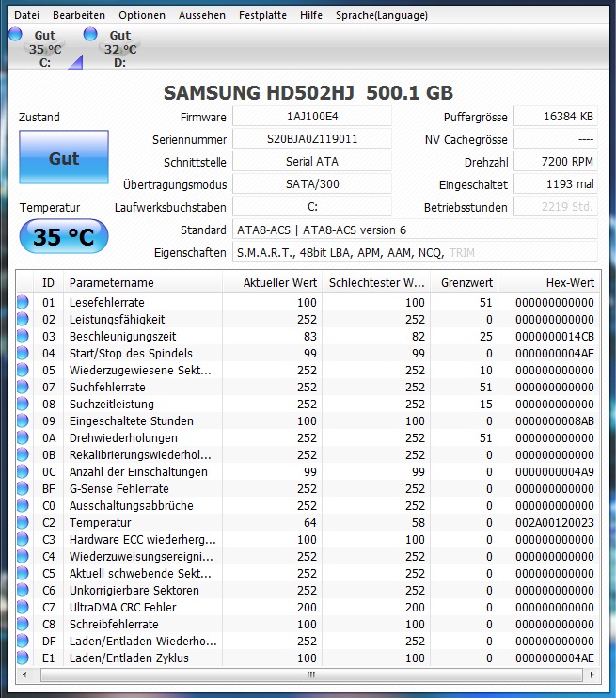Image resolution: width=616 pixels, height=698 pixels.
Task: Click the Betriebsstunden field 2219 Std.
Action: [556, 207]
